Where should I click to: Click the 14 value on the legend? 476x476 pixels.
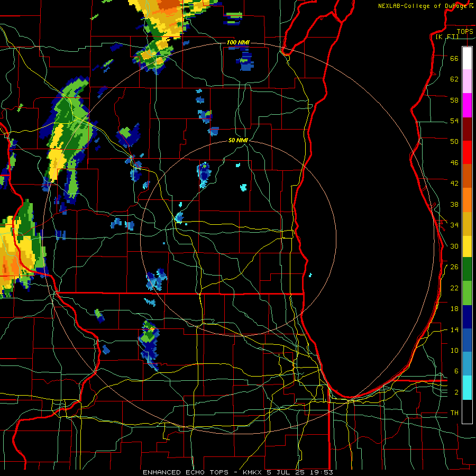(x=454, y=329)
